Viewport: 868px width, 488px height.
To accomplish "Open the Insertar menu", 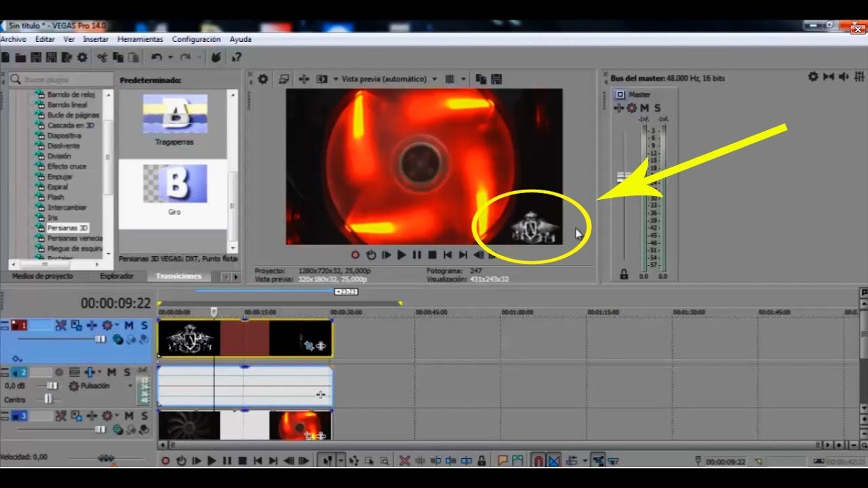I will pyautogui.click(x=96, y=39).
